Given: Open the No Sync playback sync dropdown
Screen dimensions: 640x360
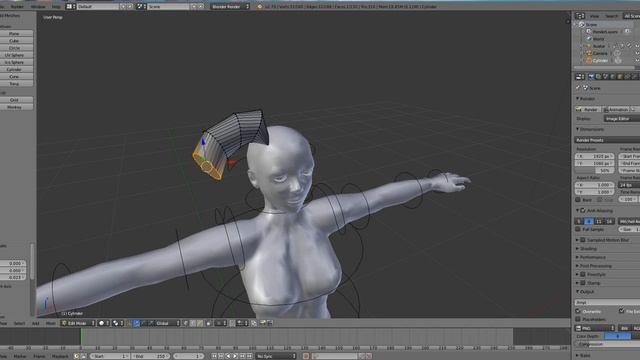Looking at the screenshot, I should click(x=276, y=356).
